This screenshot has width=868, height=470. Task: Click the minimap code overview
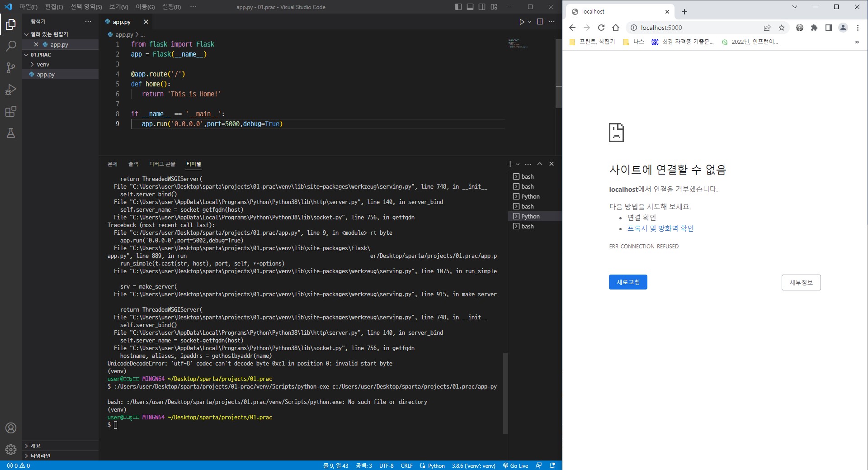[x=518, y=44]
